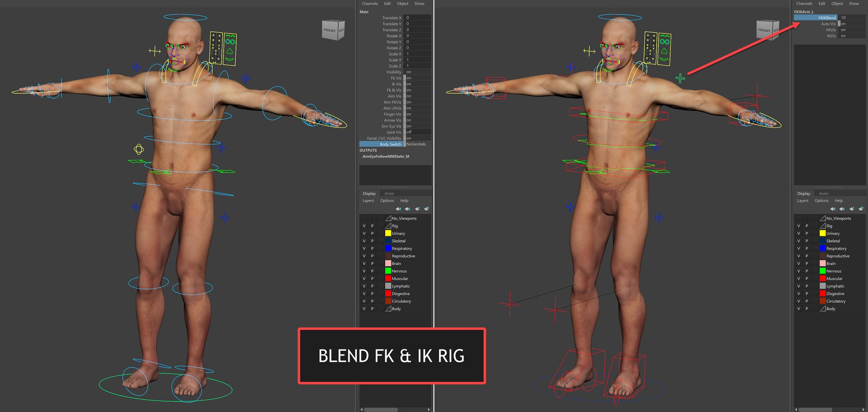The width and height of the screenshot is (868, 412).
Task: Open Channels menu in left channel box
Action: [370, 4]
